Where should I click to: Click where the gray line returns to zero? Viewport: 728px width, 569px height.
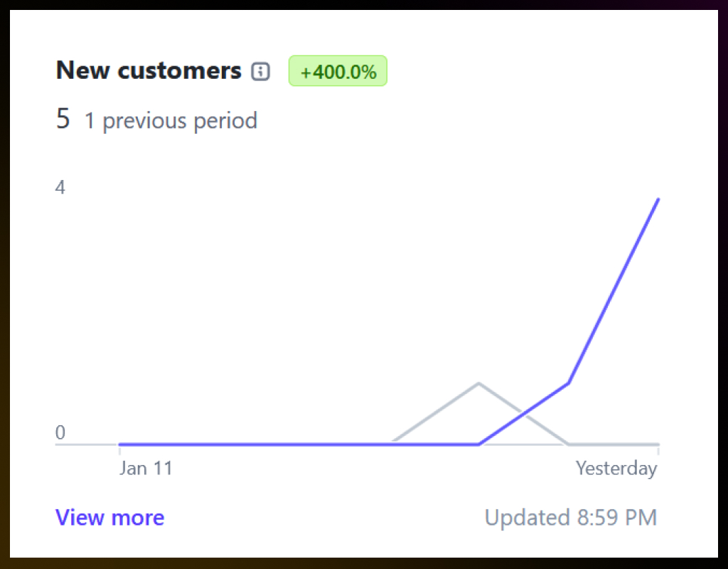pyautogui.click(x=568, y=444)
